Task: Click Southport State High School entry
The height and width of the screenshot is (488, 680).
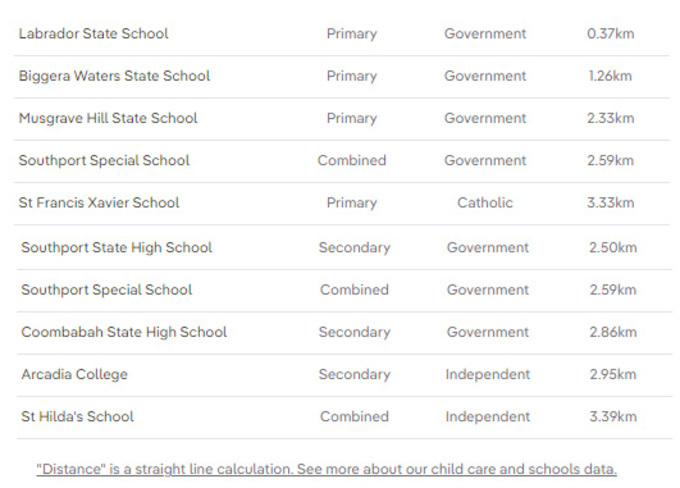Action: [x=116, y=247]
